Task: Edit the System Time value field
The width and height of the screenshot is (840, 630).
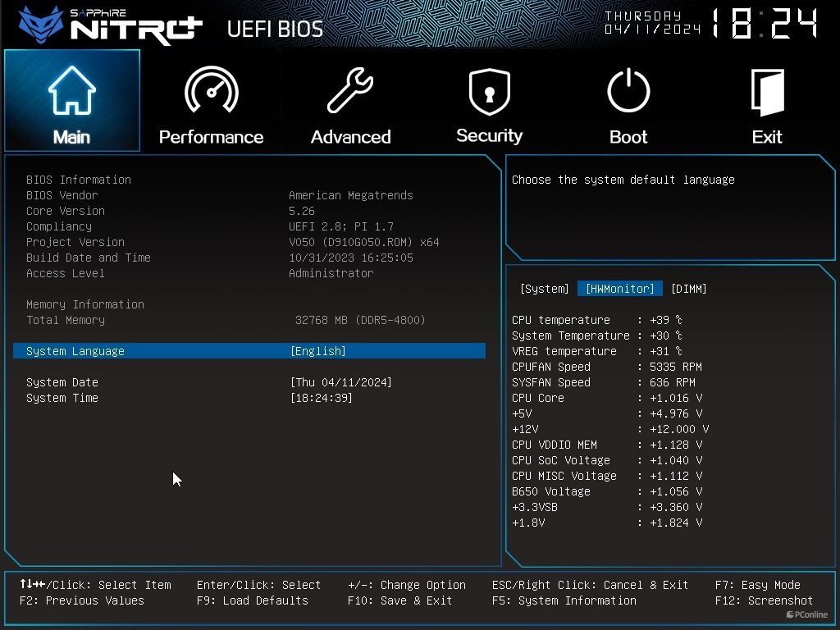Action: coord(322,398)
